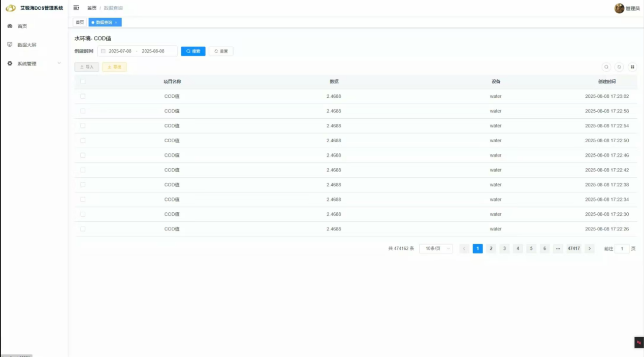Viewport: 644px width, 357px height.
Task: Go to the next page arrow
Action: pos(589,249)
